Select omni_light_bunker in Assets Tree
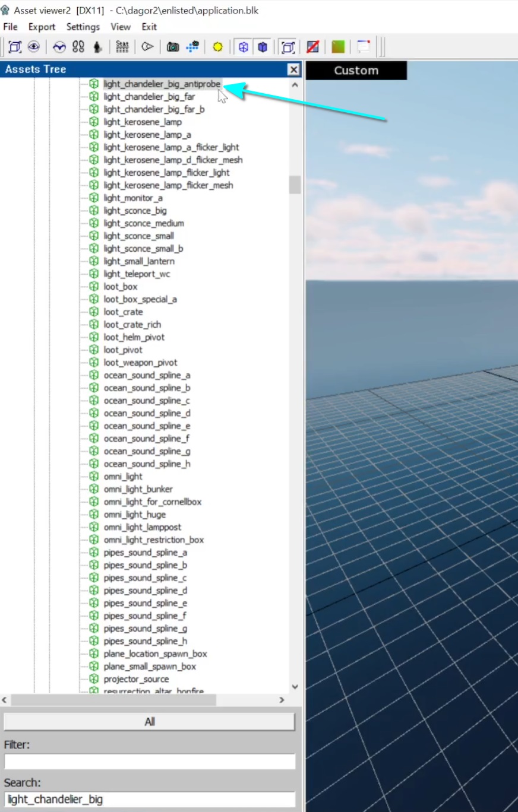 138,489
